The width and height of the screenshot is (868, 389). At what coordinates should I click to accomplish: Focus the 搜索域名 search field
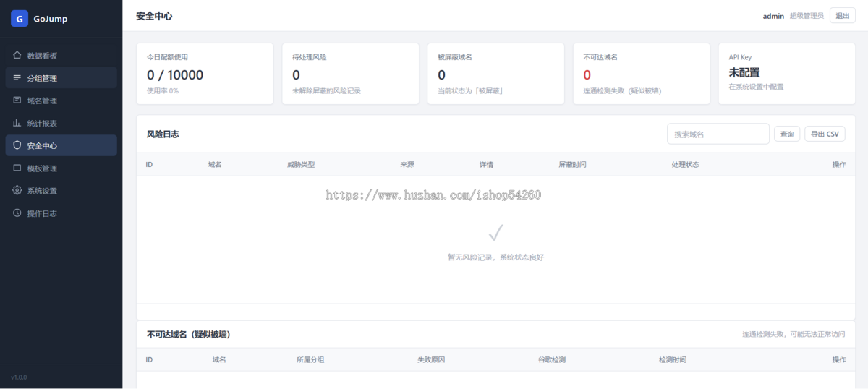(x=718, y=134)
